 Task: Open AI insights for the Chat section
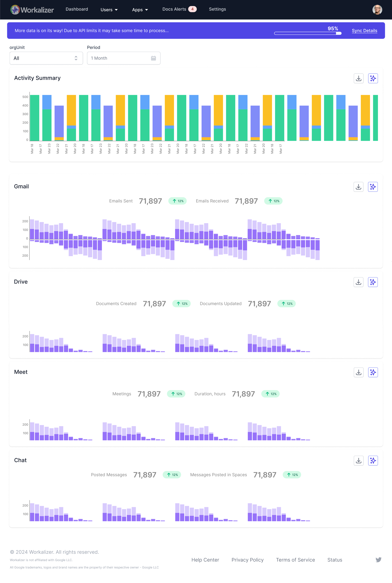(x=373, y=460)
